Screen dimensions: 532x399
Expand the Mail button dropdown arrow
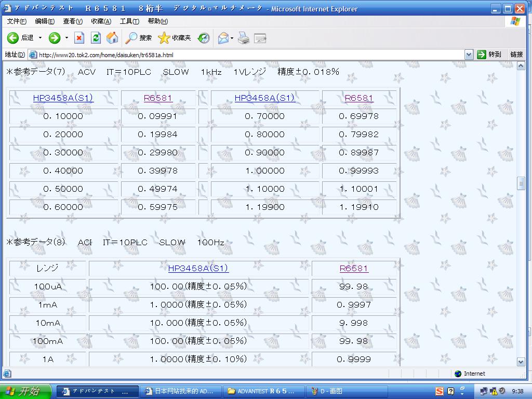tap(232, 38)
